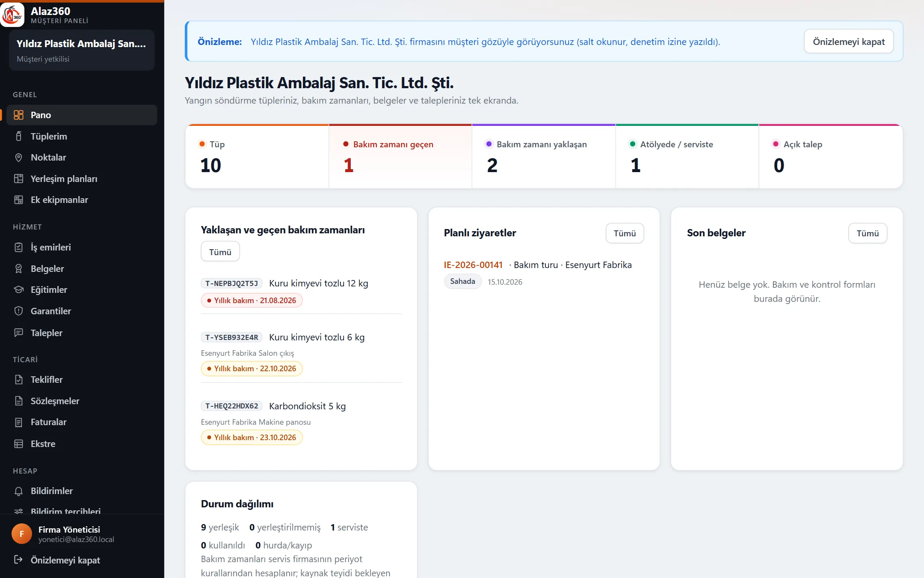Image resolution: width=924 pixels, height=578 pixels.
Task: Click the Alaz360 logo icon
Action: coord(12,15)
